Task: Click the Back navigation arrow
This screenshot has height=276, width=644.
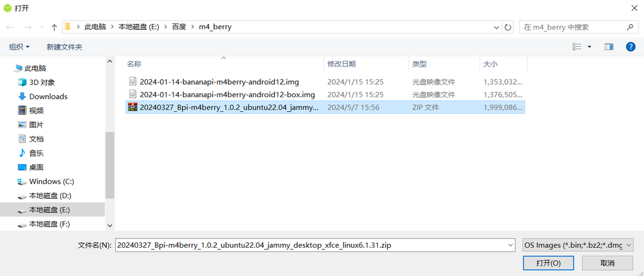Action: pyautogui.click(x=11, y=28)
